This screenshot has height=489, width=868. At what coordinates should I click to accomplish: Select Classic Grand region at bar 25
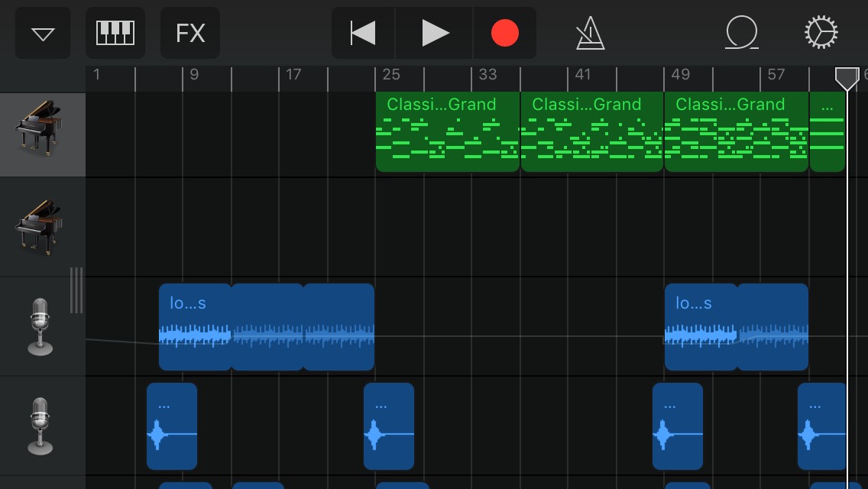pos(447,132)
